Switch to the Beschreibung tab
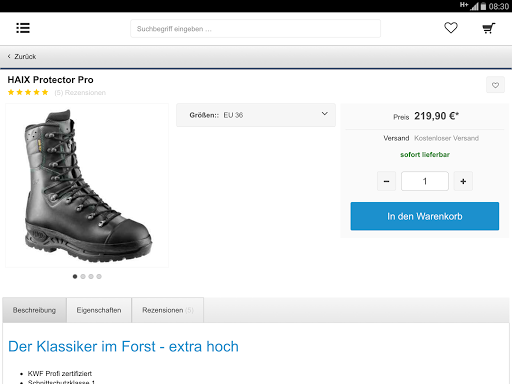The height and width of the screenshot is (384, 512). click(x=34, y=310)
